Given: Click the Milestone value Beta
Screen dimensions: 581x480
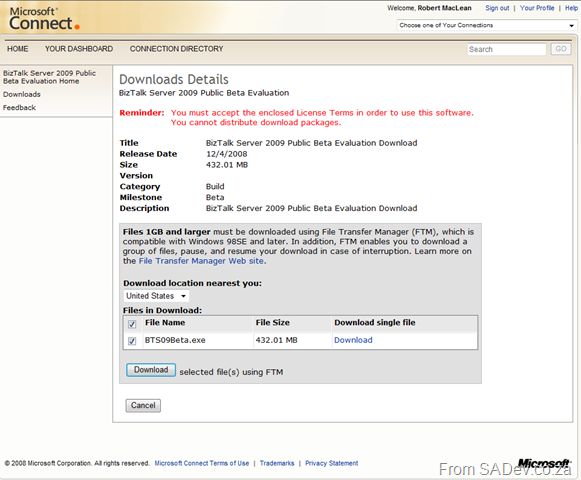Looking at the screenshot, I should [215, 198].
